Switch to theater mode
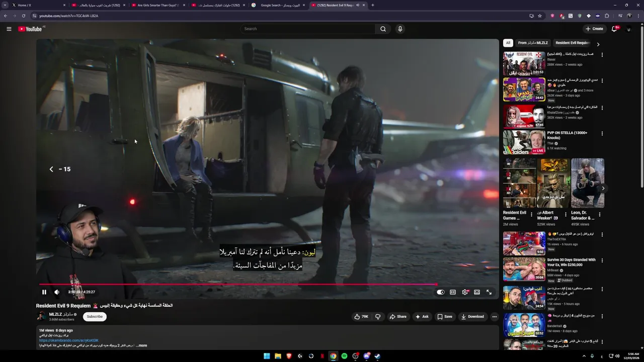This screenshot has width=644, height=362. [x=477, y=292]
